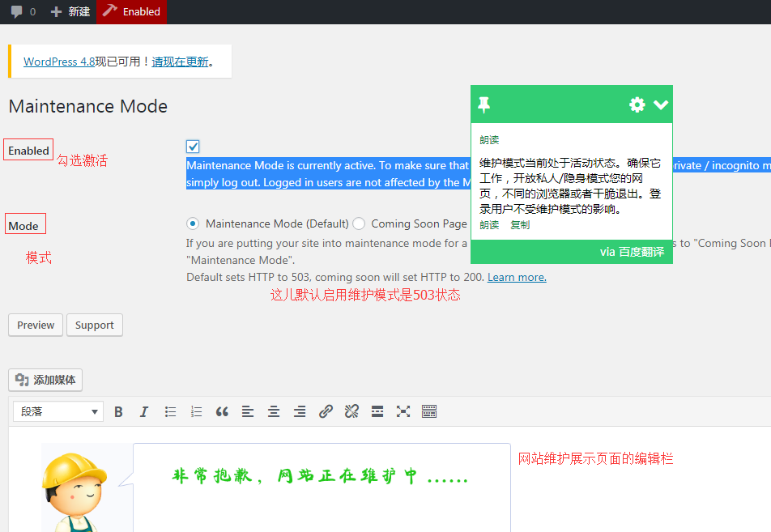Click the Support button
This screenshot has width=771, height=532.
95,325
